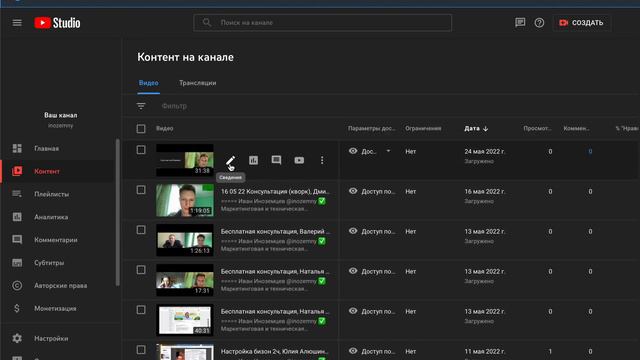Open the 40:31 video thumbnail
Screen dimensions: 640x360
185,320
